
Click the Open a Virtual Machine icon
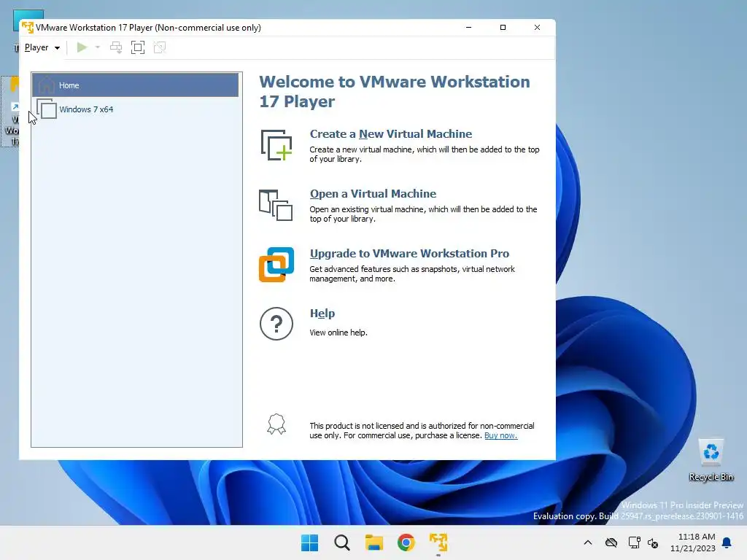[276, 205]
